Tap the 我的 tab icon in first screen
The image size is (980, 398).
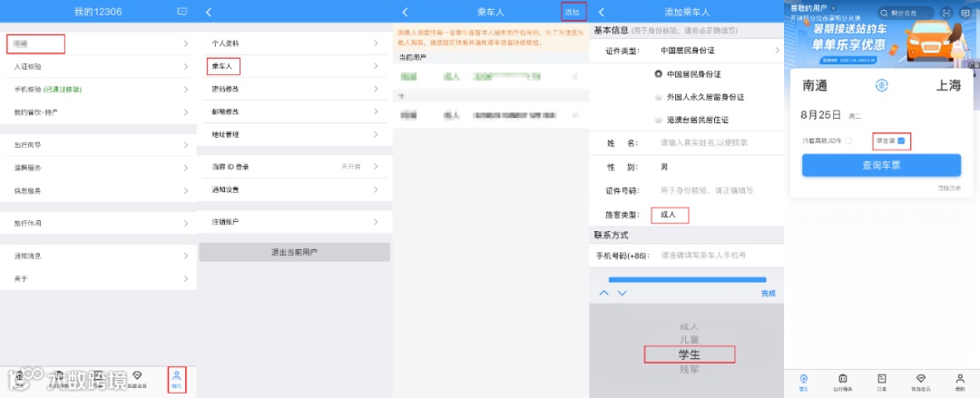[x=176, y=379]
